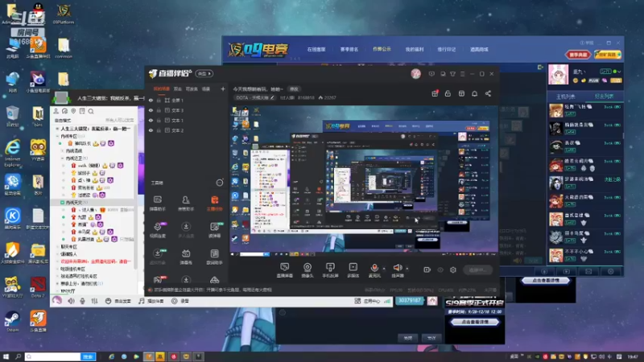Hide the 文本 2 source with its eye
The width and height of the screenshot is (644, 362).
tap(151, 130)
